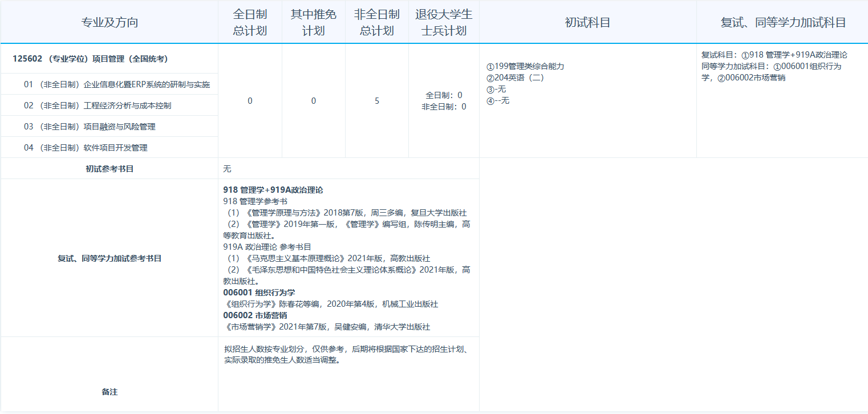Screen dimensions: 868x414
Task: Click the 《毛泽东思想和中国特色社会主义理论体系概论》 reference line
Action: [347, 275]
